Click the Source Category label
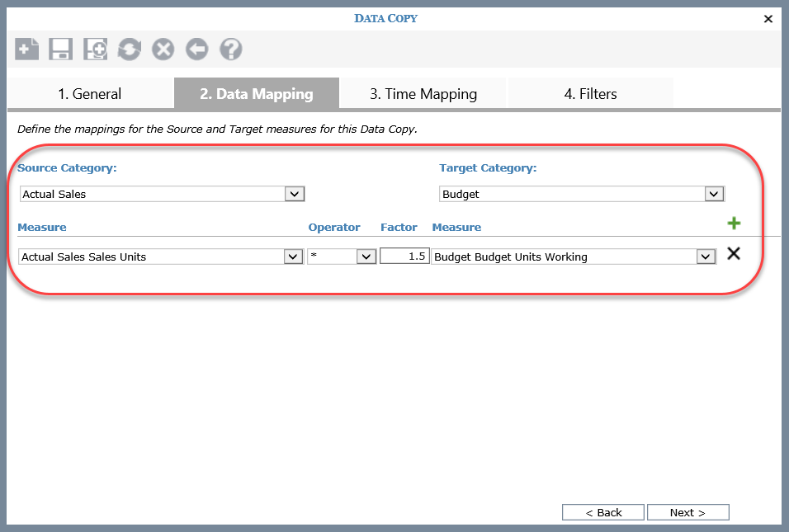Viewport: 789px width, 532px height. click(67, 168)
